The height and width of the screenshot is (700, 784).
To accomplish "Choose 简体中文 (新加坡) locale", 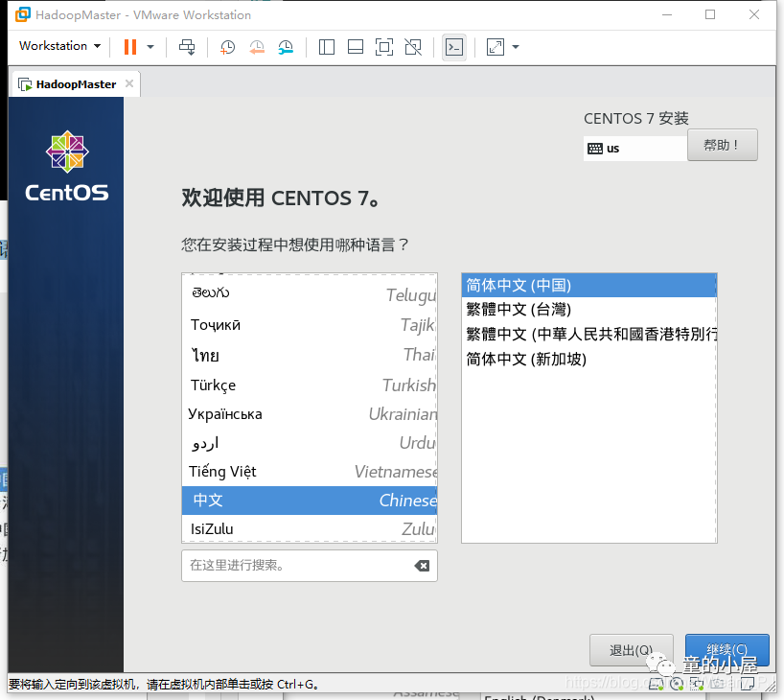I will coord(589,359).
